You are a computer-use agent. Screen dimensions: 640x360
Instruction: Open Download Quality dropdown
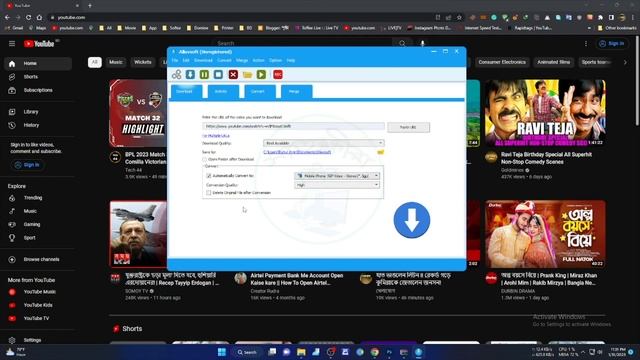(324, 143)
